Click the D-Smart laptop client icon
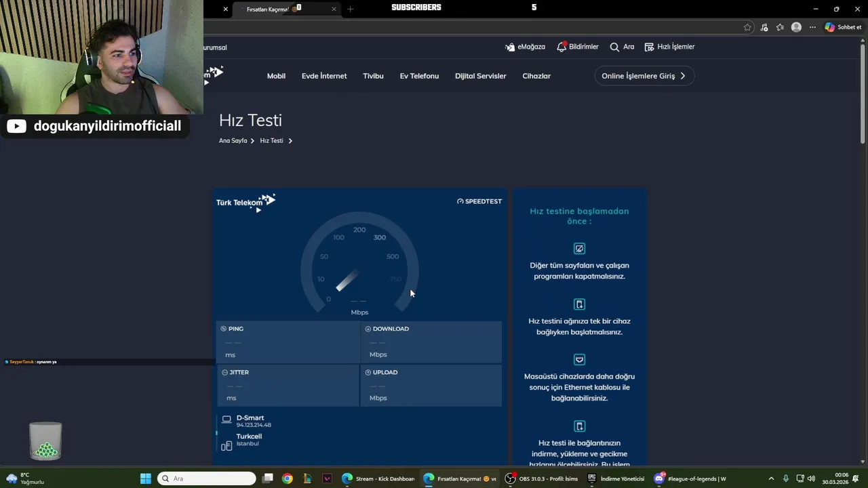Image resolution: width=868 pixels, height=488 pixels. [226, 420]
